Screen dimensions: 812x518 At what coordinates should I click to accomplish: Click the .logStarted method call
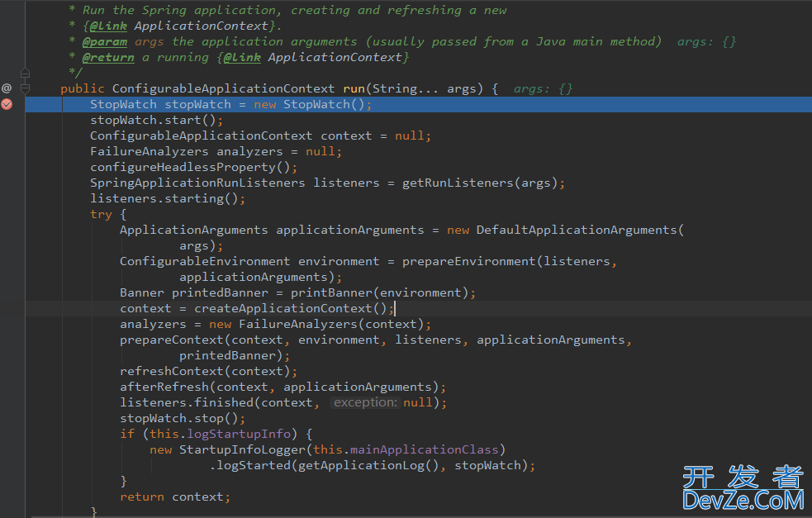click(249, 466)
